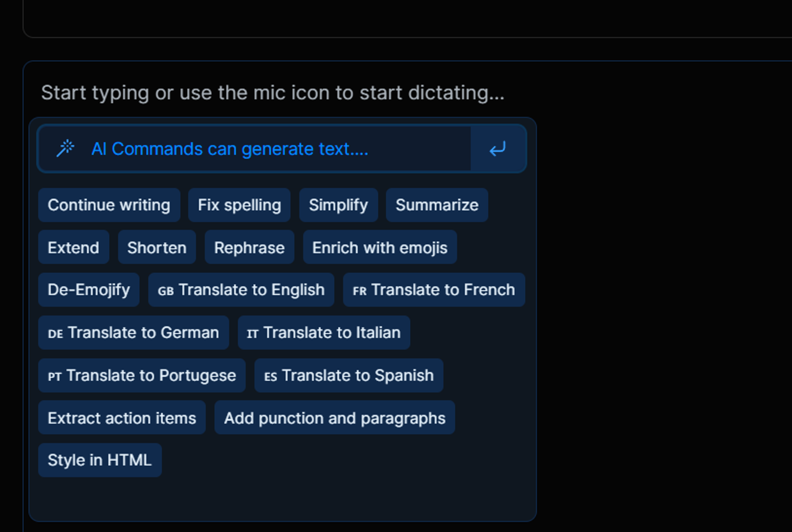Select Continue writing command
This screenshot has width=792, height=532.
point(109,205)
